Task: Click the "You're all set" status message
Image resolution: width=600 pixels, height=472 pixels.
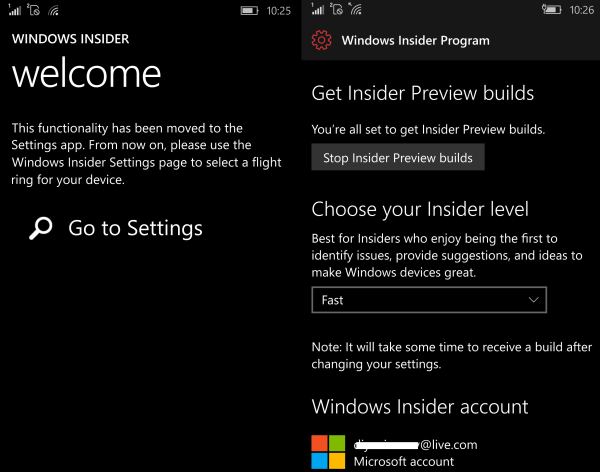Action: [x=428, y=130]
